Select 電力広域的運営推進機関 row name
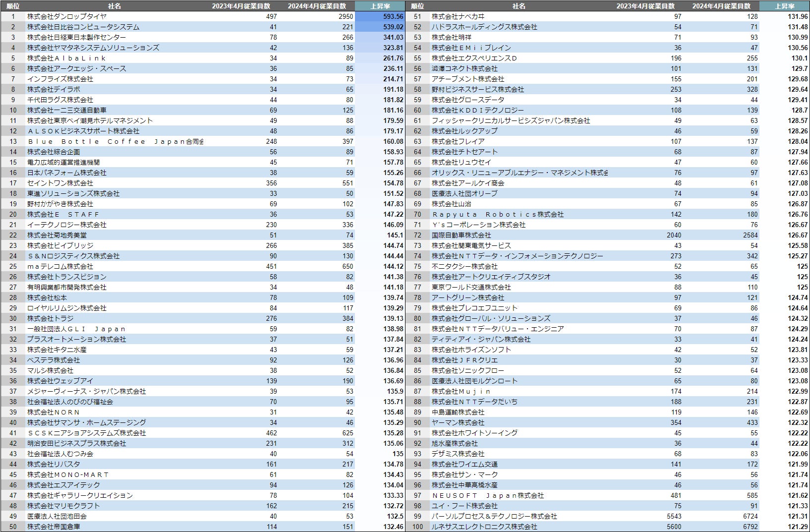This screenshot has width=810, height=532. [63, 162]
